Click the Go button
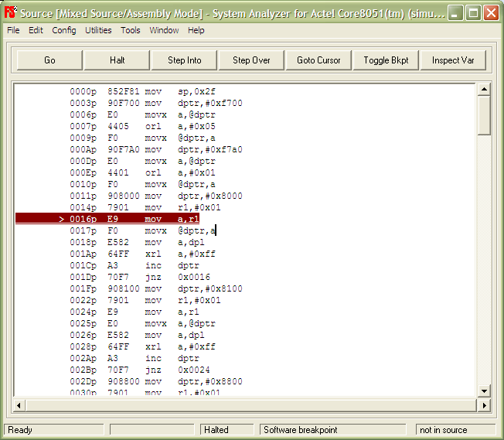 tap(49, 60)
